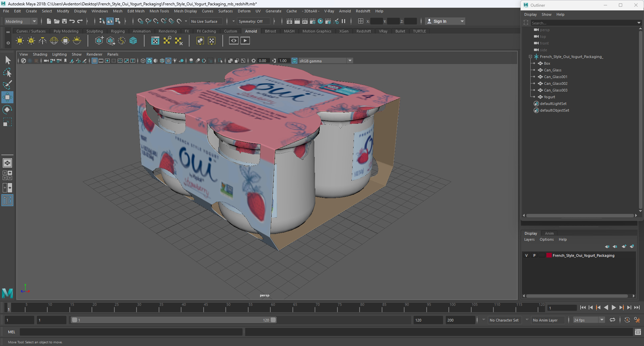Open Symmetry: Off dropdown
644x346 pixels.
(254, 21)
